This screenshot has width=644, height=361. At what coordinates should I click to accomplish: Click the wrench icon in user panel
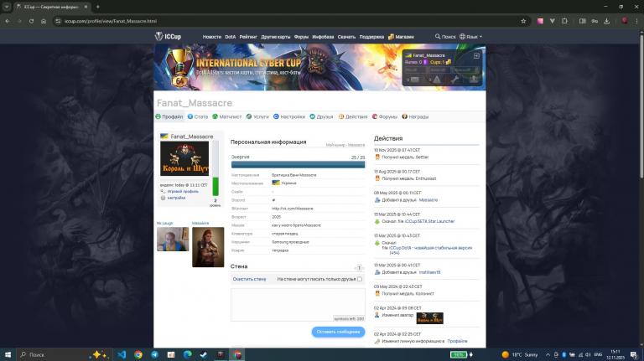[x=454, y=80]
